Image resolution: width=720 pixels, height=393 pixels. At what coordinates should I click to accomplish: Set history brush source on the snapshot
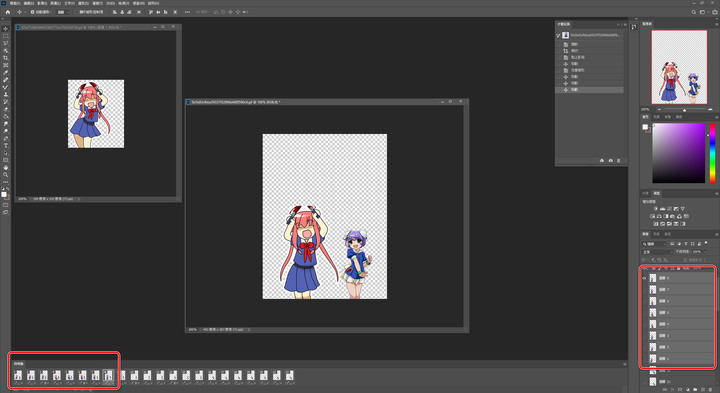558,35
